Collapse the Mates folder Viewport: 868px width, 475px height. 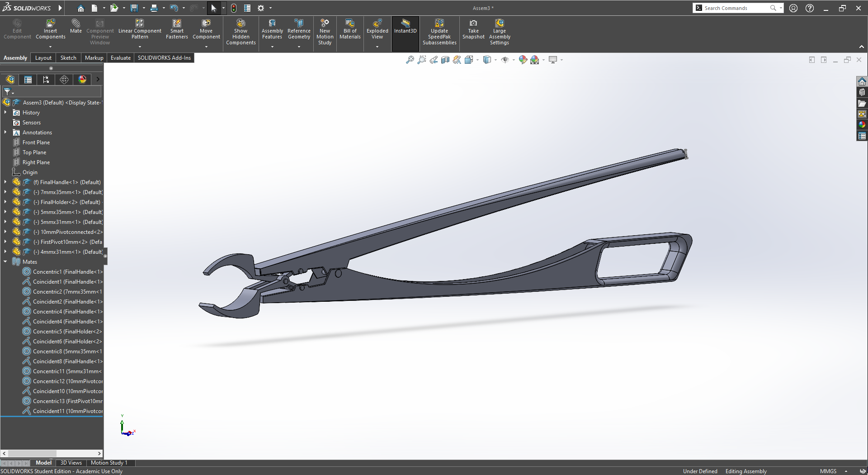5,261
